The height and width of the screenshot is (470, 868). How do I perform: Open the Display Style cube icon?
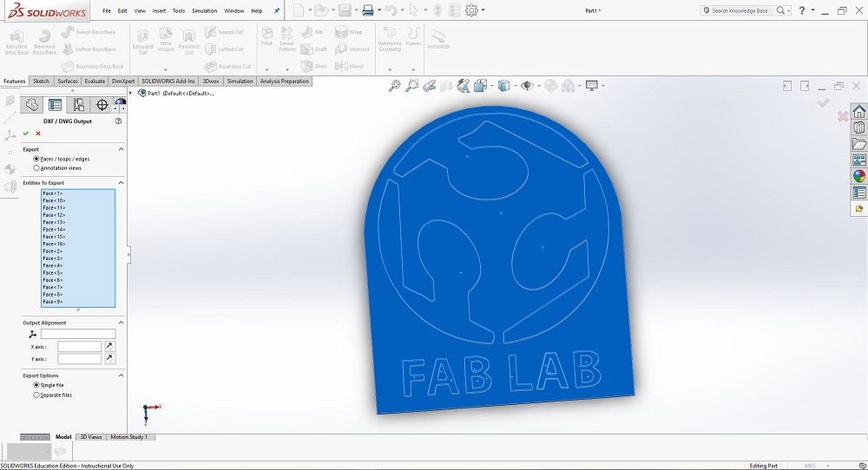click(503, 86)
